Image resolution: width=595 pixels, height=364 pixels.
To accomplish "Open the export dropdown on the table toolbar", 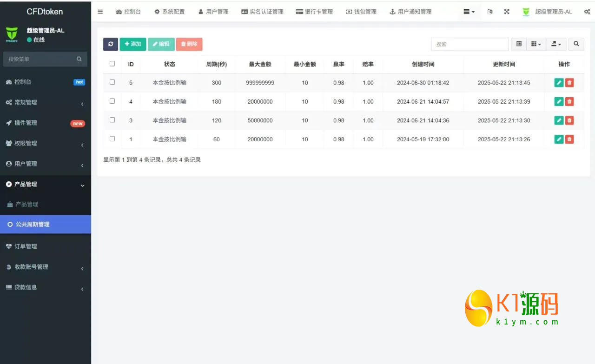I will (x=556, y=44).
